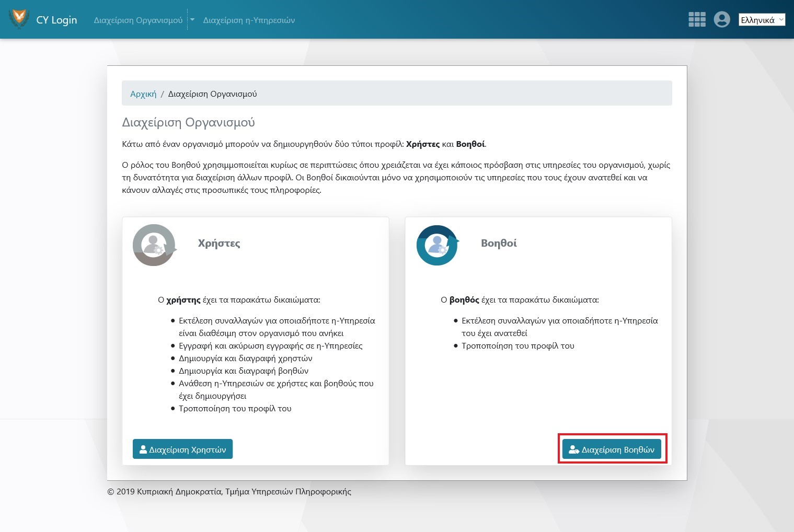Click the grey Χρήστες circular profile icon
This screenshot has height=532, width=794.
[154, 245]
